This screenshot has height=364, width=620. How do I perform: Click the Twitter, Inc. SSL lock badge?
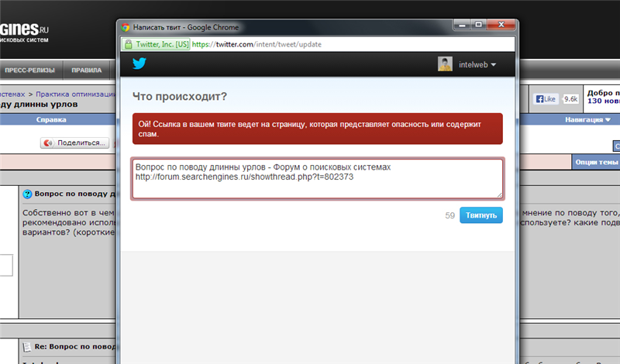point(156,44)
